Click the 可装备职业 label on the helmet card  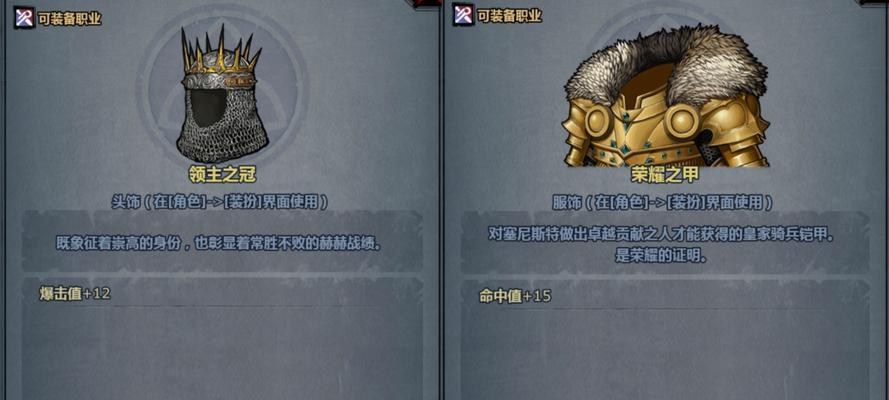(x=70, y=19)
